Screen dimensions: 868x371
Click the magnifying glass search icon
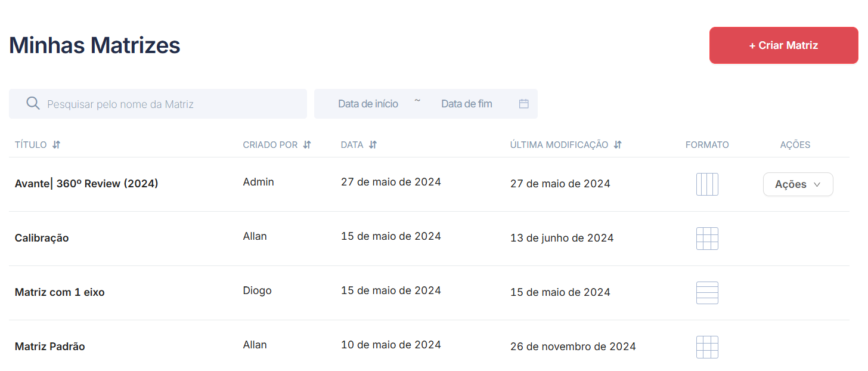coord(33,103)
